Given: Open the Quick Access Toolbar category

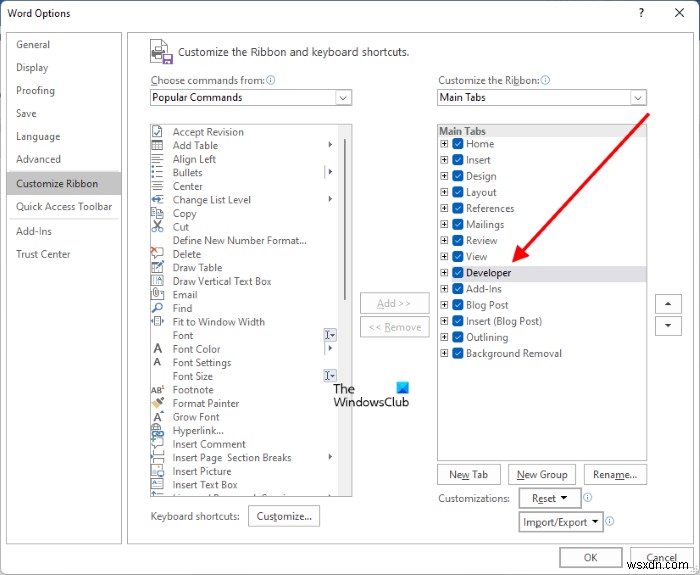Looking at the screenshot, I should point(64,206).
